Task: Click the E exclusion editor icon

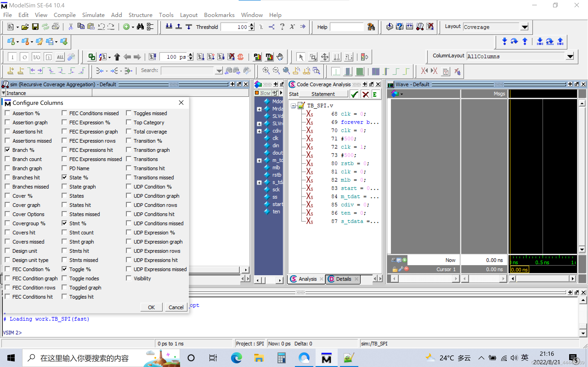Action: (375, 94)
